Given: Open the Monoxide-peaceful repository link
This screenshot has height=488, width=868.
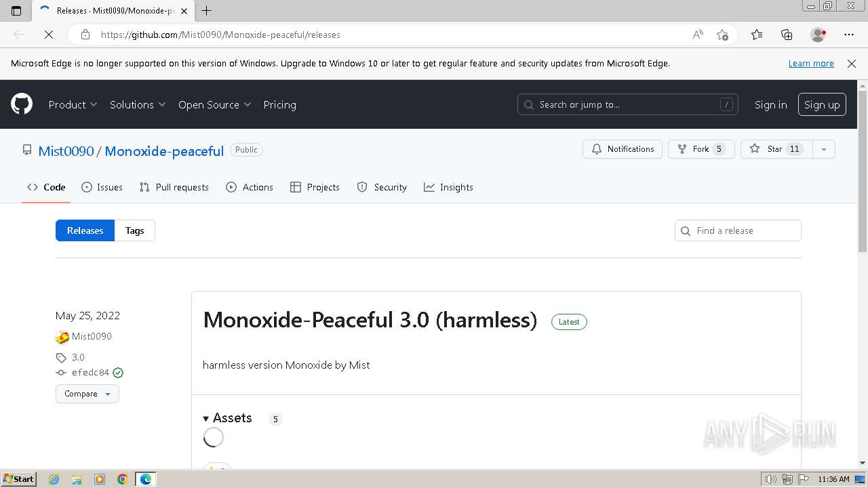Looking at the screenshot, I should point(164,150).
